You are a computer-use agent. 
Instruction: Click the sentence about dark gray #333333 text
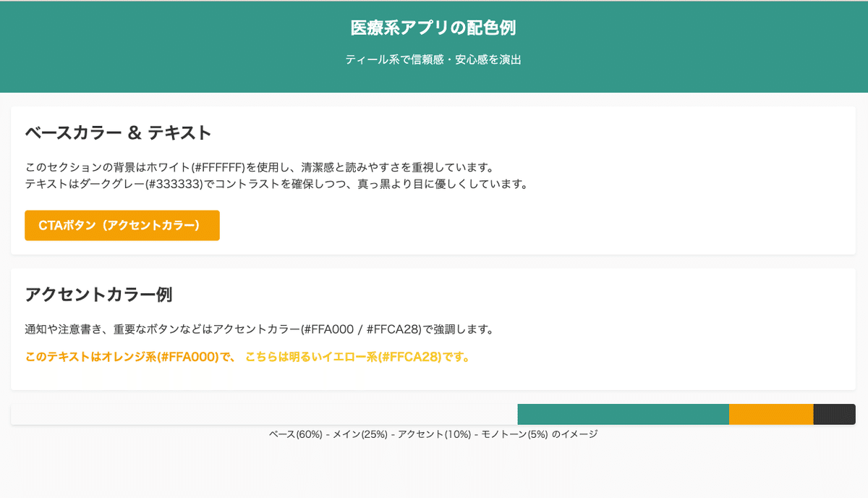(x=276, y=184)
